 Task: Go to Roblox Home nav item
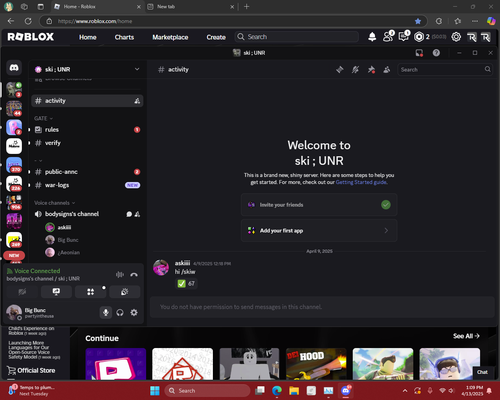88,37
